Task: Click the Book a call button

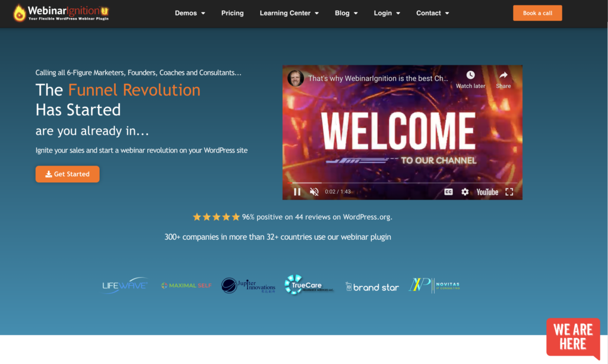Action: [x=537, y=12]
